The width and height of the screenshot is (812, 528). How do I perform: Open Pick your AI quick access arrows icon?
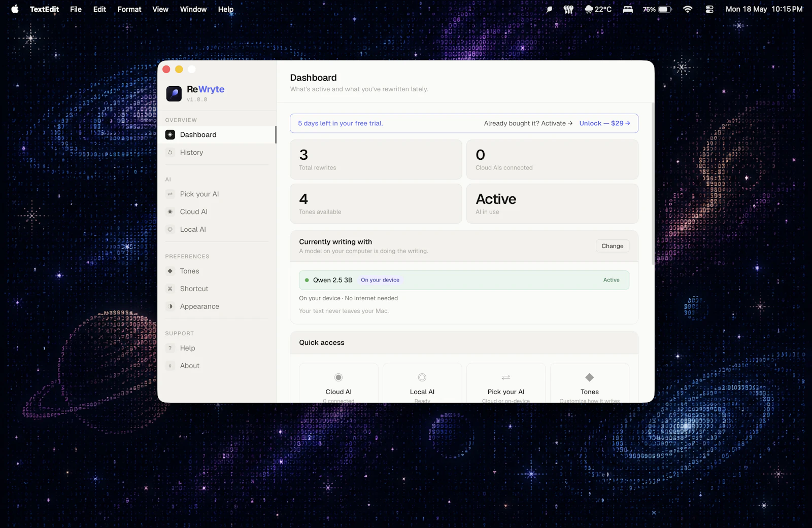point(506,377)
